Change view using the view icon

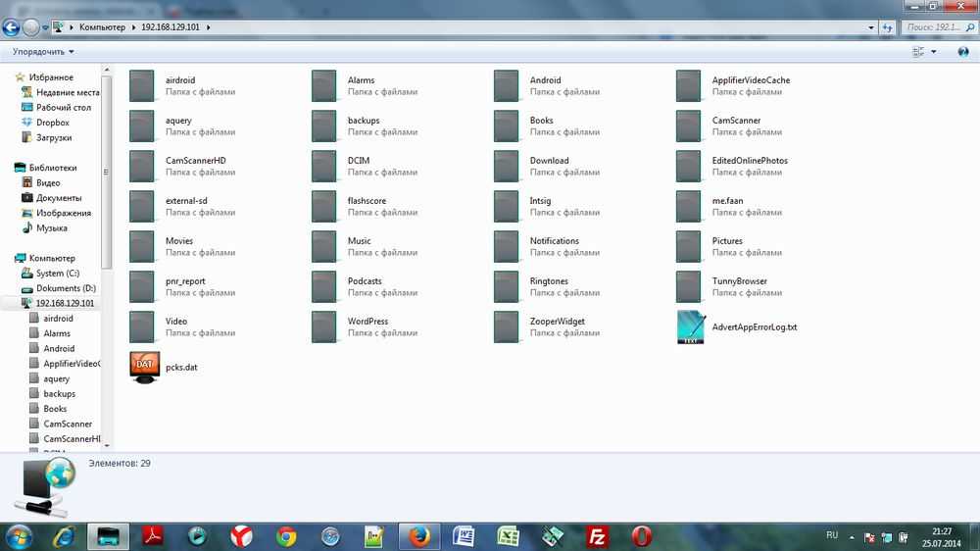pyautogui.click(x=918, y=52)
